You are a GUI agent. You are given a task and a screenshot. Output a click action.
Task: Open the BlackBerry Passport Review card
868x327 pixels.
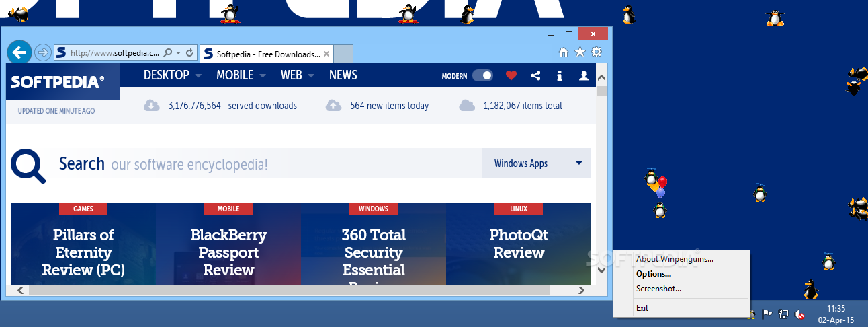[228, 244]
